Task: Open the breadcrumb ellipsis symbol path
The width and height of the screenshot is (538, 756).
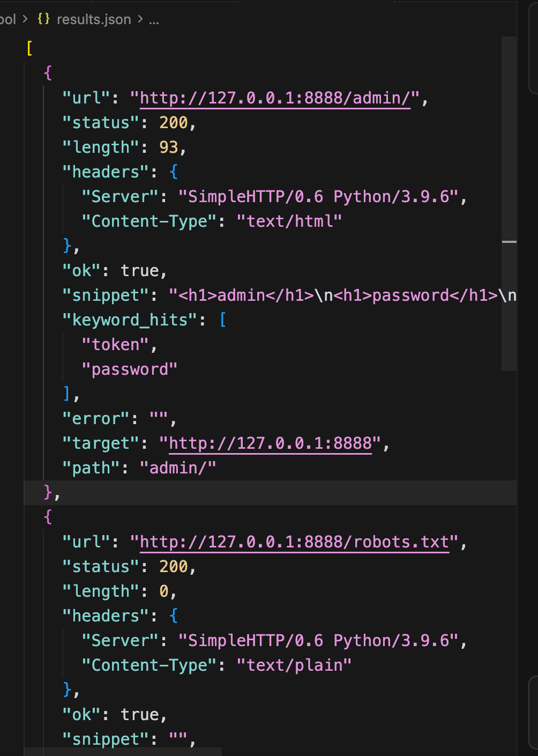Action: coord(154,20)
